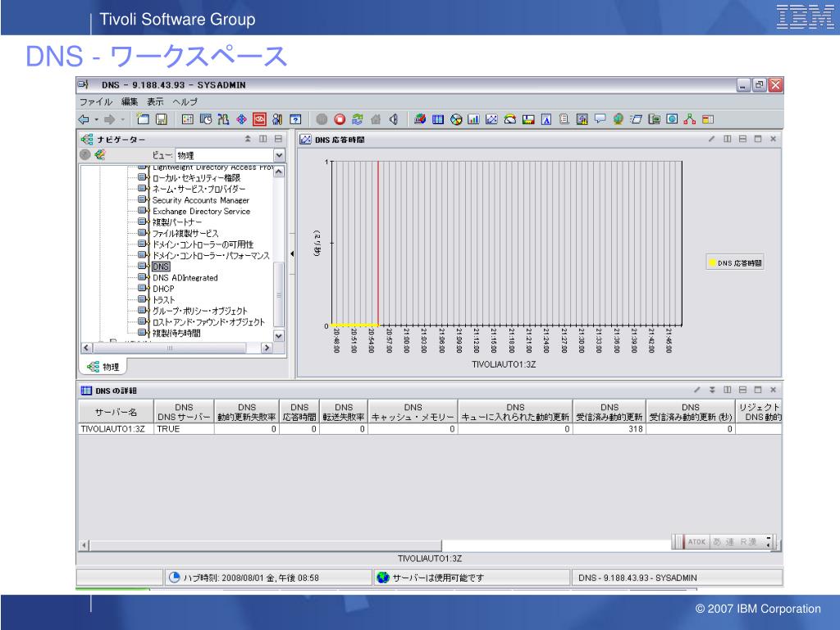840x630 pixels.
Task: Click the help window toolbar icon
Action: [295, 119]
